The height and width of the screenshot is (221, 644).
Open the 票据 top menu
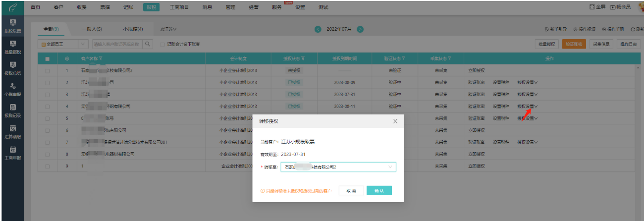pos(105,7)
